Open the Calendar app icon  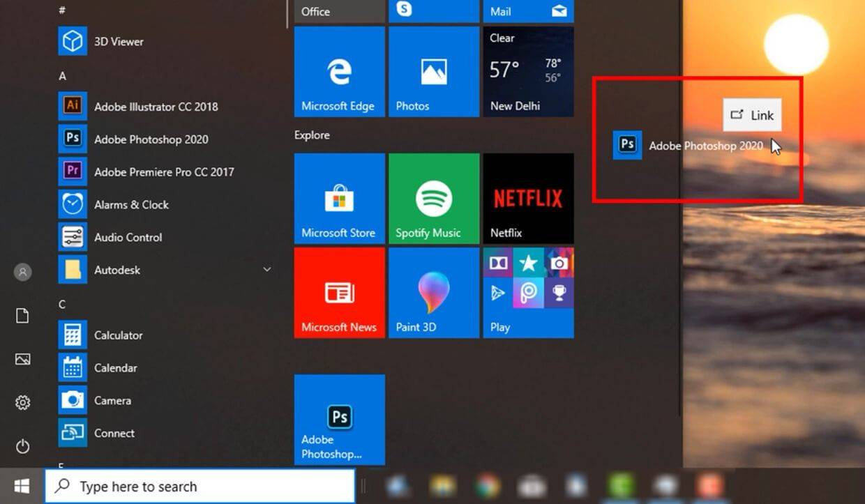point(73,367)
